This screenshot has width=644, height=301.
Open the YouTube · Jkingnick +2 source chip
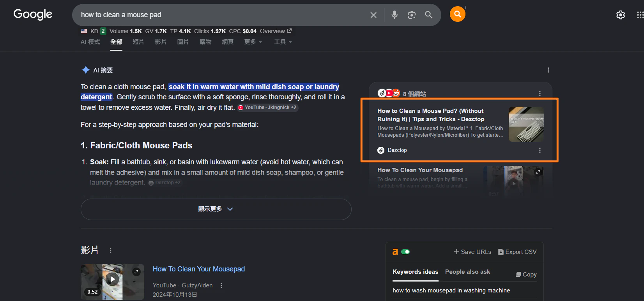point(267,107)
